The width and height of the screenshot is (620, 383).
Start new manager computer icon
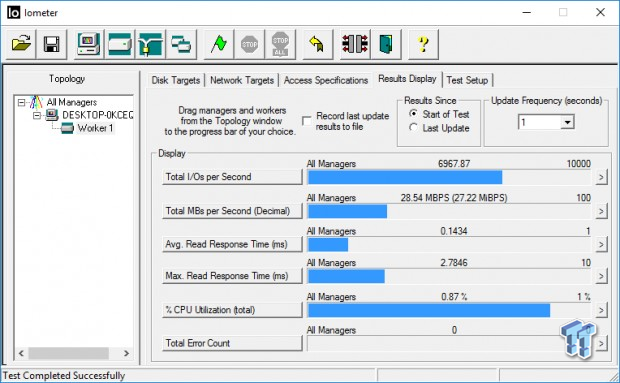click(89, 44)
